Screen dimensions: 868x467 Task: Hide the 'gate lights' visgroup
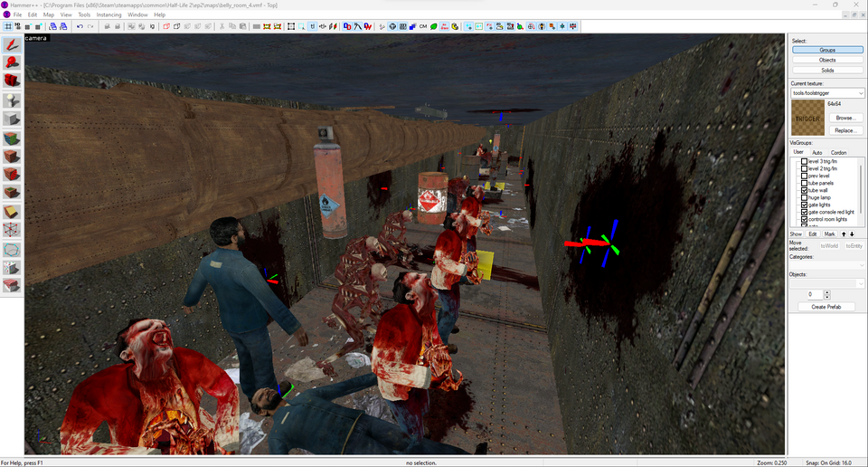(805, 205)
